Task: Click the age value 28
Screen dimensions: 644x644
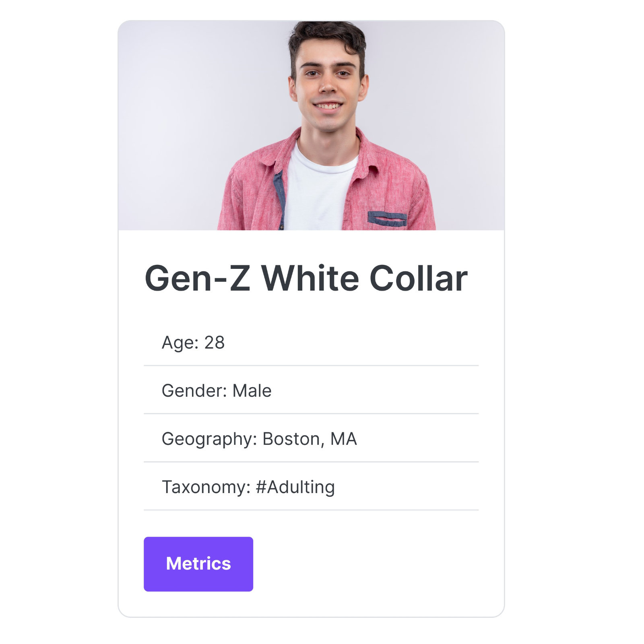Action: [214, 343]
